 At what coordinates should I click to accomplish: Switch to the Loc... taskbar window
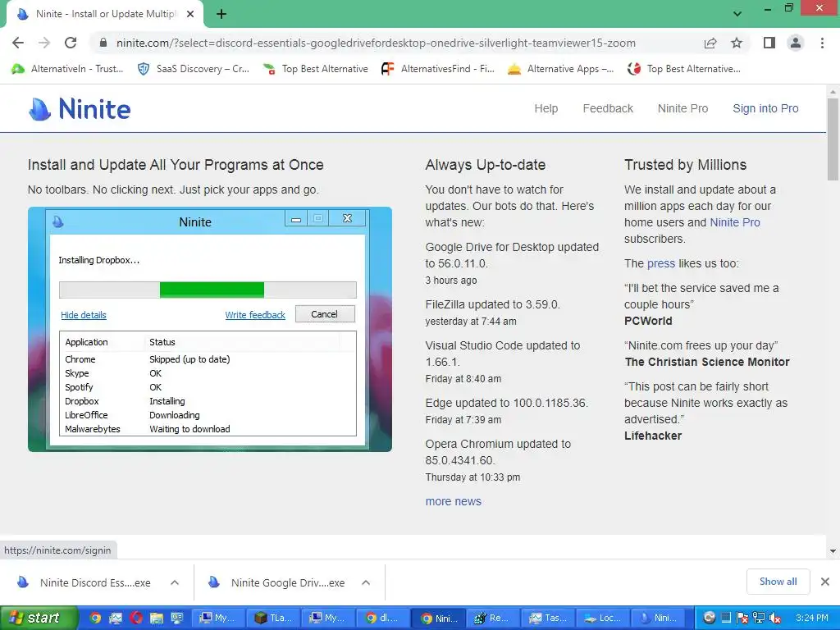pyautogui.click(x=604, y=619)
